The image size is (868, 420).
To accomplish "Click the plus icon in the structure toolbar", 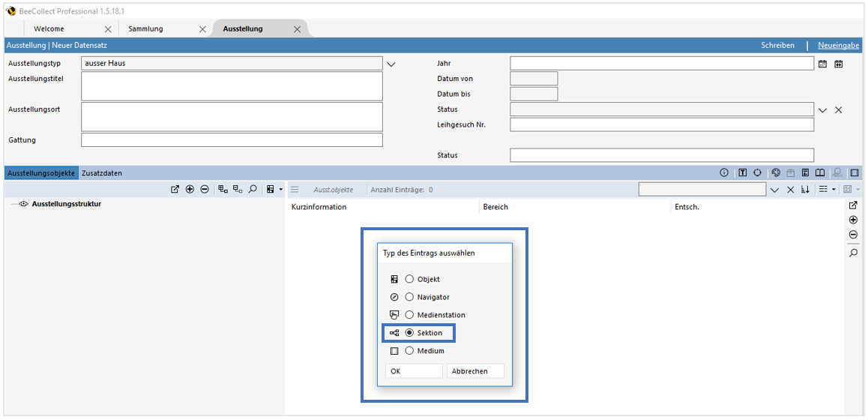I will point(190,190).
